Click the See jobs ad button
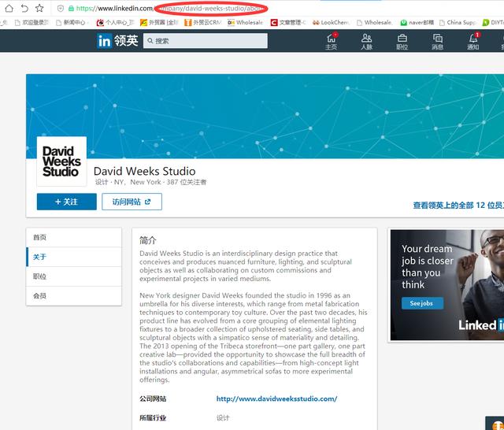This screenshot has height=430, width=504. (x=422, y=303)
